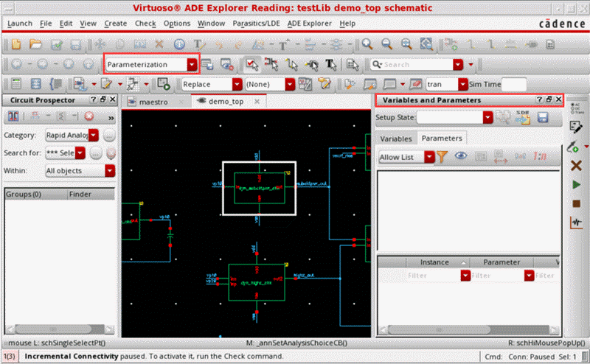Click the Parameter column header
The height and width of the screenshot is (364, 590).
coord(502,262)
